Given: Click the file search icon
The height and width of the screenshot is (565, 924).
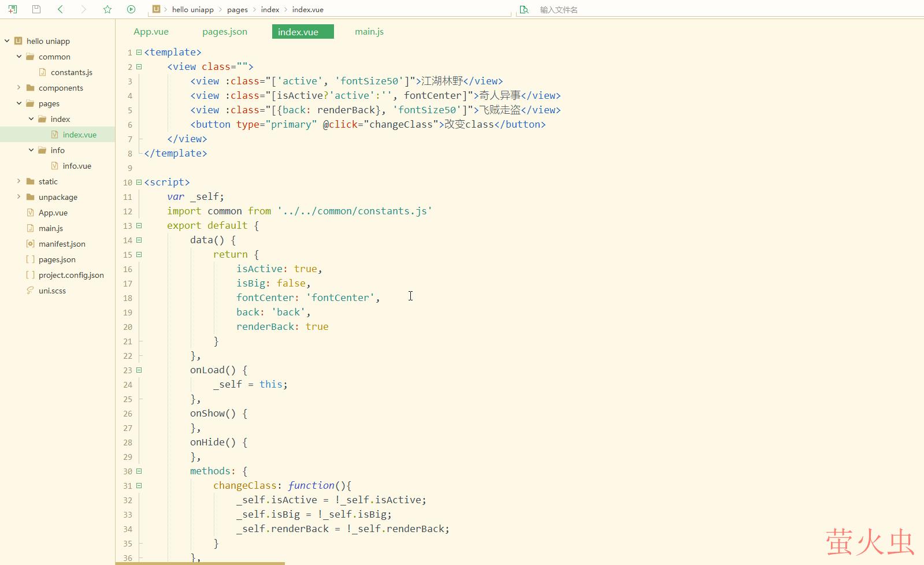Looking at the screenshot, I should pyautogui.click(x=524, y=10).
